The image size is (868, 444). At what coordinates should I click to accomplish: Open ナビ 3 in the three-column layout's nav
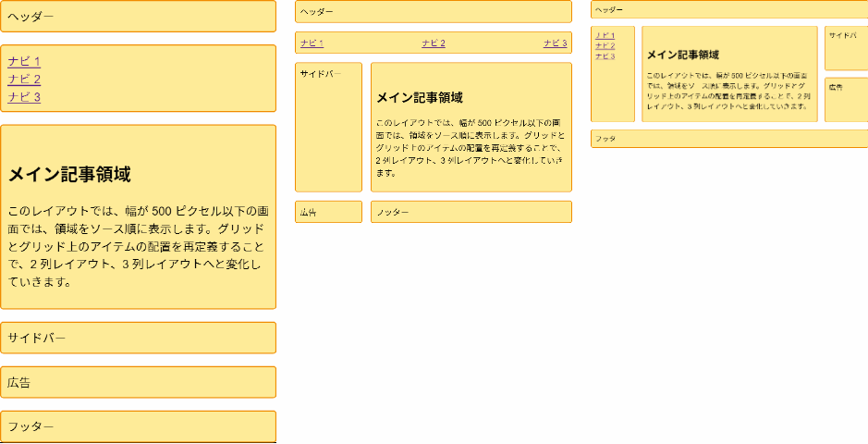point(605,56)
